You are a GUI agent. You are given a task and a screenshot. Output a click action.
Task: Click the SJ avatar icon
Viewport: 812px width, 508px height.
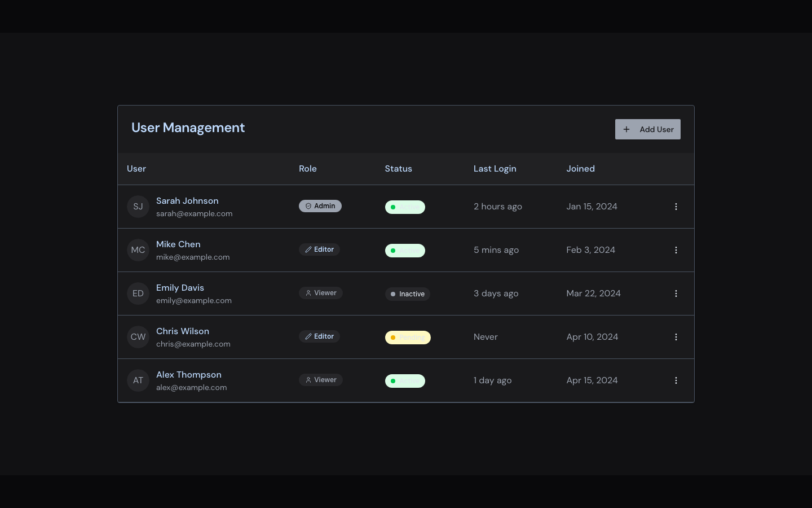coord(138,207)
